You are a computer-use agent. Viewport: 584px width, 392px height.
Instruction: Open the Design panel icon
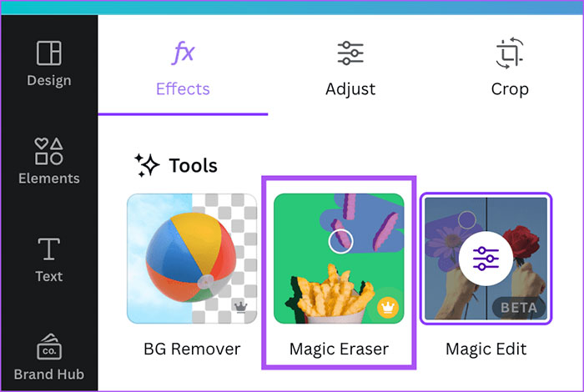(48, 53)
